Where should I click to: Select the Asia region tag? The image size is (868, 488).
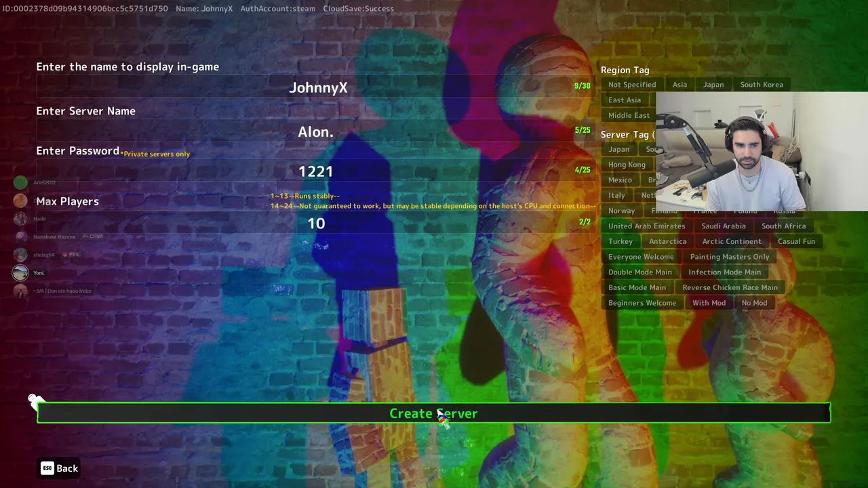(679, 85)
